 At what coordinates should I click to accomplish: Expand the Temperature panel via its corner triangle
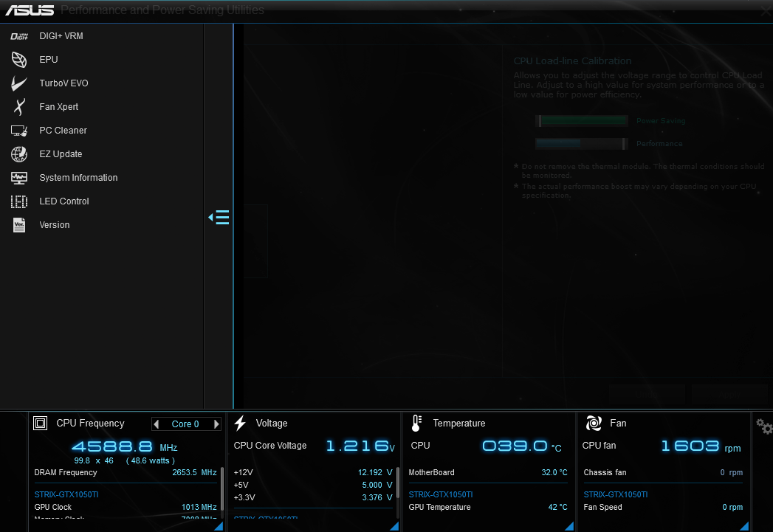(569, 526)
